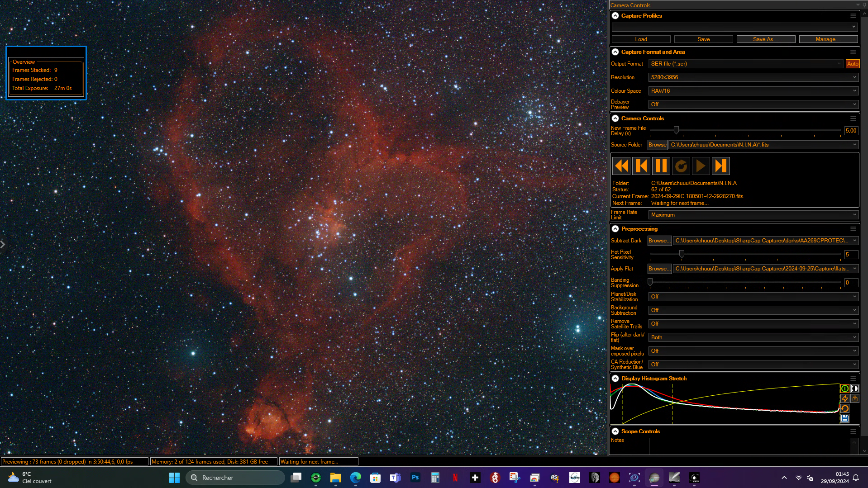Click the rewind double-arrow playback button
The width and height of the screenshot is (868, 488).
[x=621, y=166]
